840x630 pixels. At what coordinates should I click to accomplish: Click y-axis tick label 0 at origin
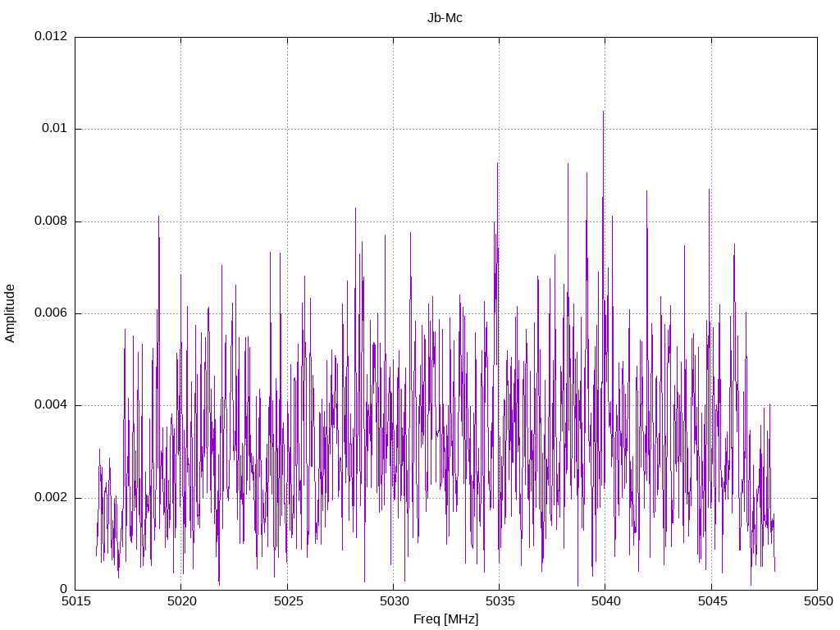coord(63,589)
